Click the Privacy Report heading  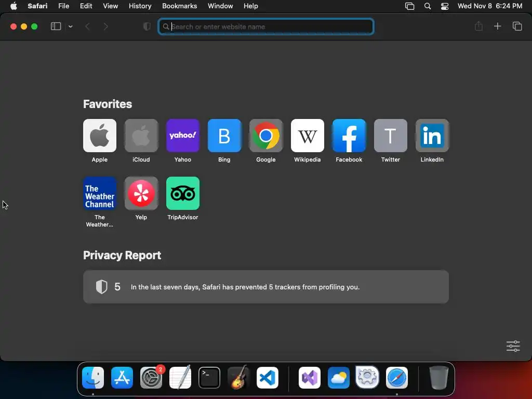[x=122, y=255]
